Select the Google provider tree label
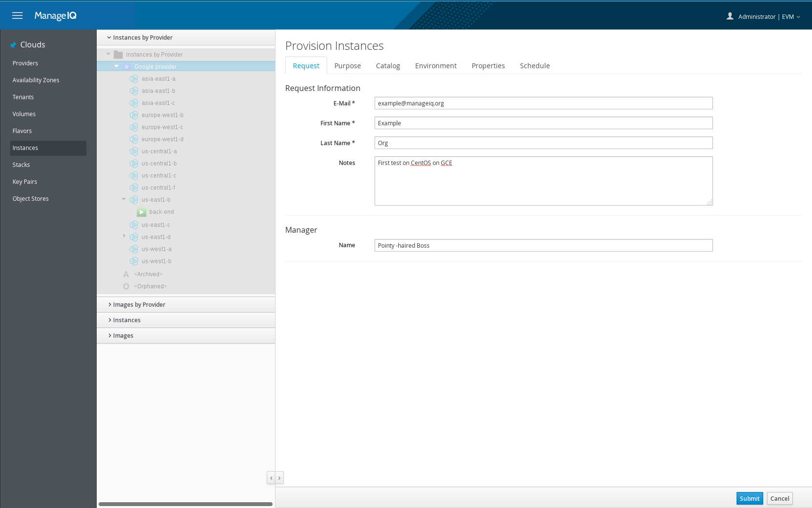This screenshot has height=508, width=812. (155, 67)
